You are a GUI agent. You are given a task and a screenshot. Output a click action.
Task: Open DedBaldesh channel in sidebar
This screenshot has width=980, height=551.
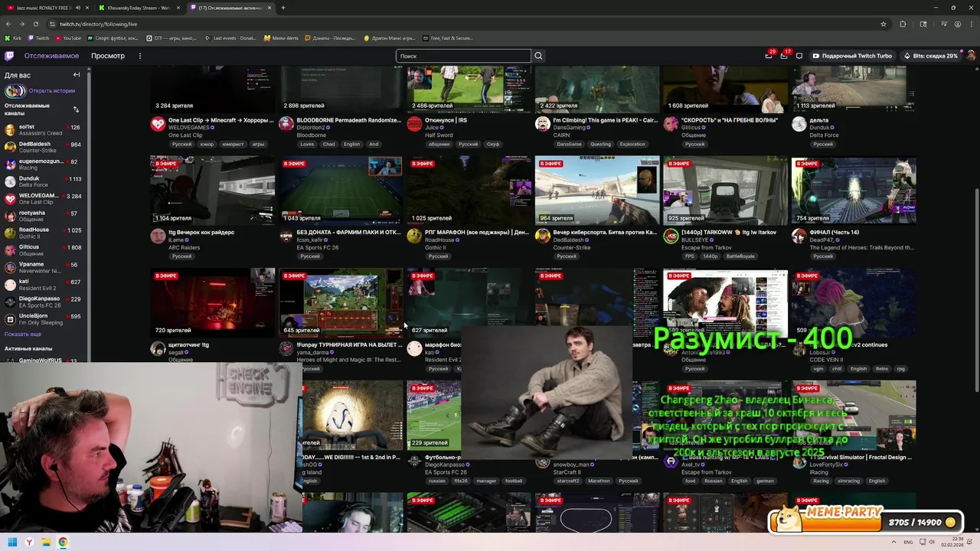(43, 147)
